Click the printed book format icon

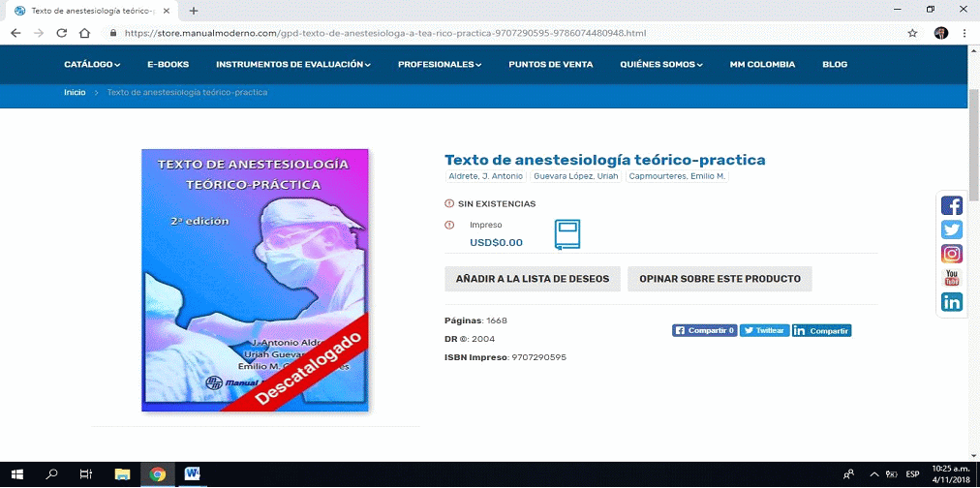point(567,234)
